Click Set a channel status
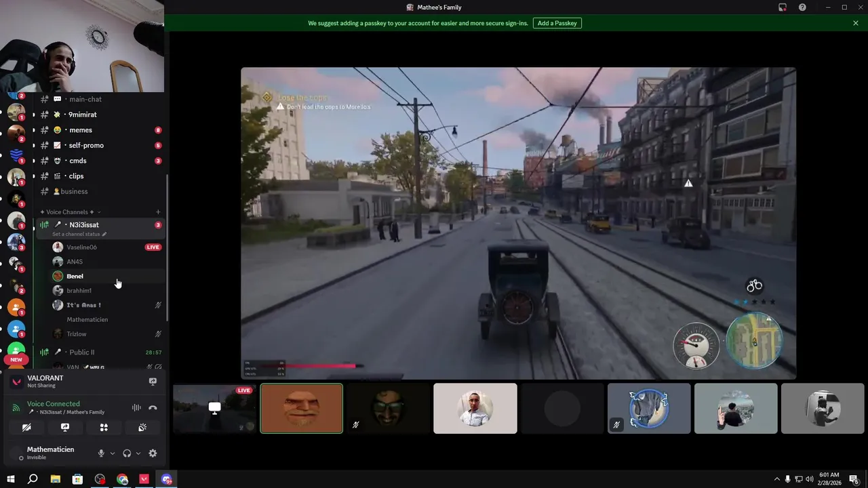The height and width of the screenshot is (488, 868). tap(76, 234)
